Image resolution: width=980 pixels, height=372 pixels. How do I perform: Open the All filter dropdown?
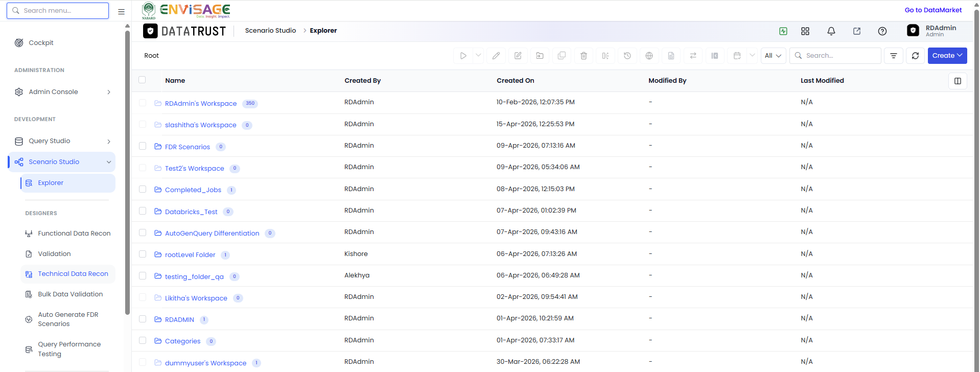(773, 56)
